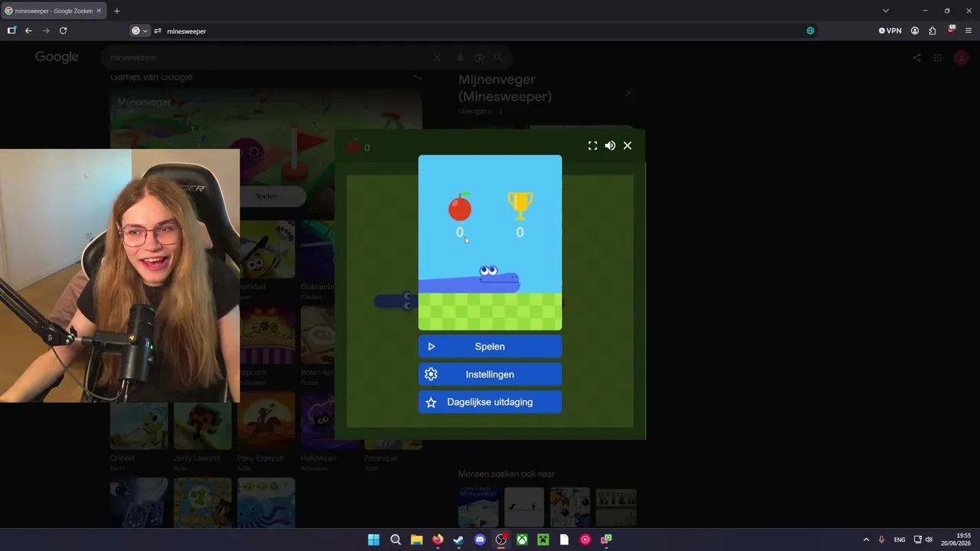Open the Google account avatar
Viewport: 980px width, 551px height.
961,57
